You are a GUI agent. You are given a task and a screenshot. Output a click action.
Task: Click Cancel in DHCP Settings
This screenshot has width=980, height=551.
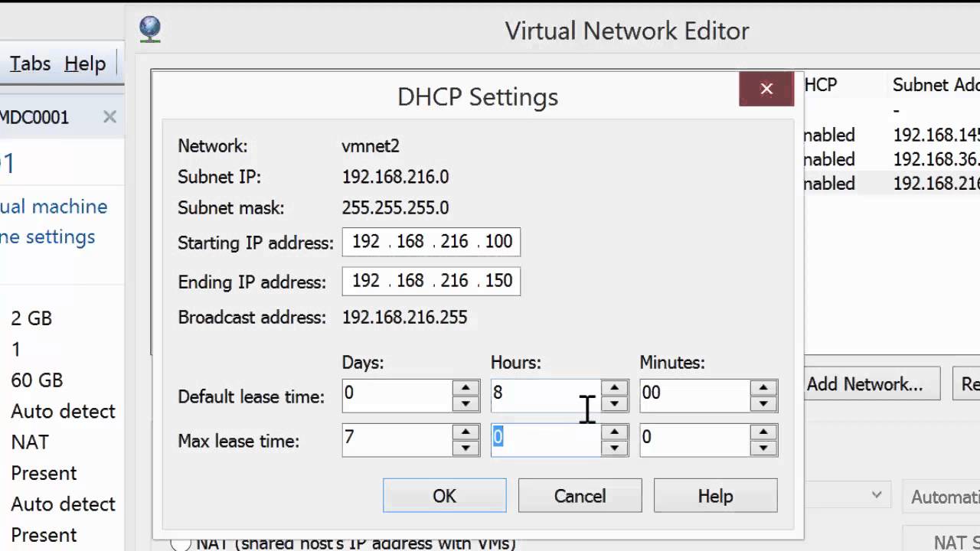(x=580, y=496)
